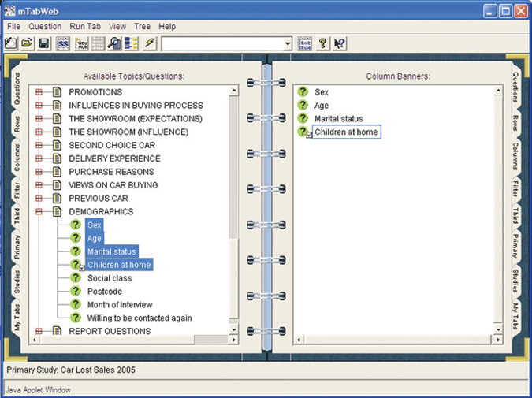Click the Save floppy disk icon
The height and width of the screenshot is (398, 532).
[44, 43]
